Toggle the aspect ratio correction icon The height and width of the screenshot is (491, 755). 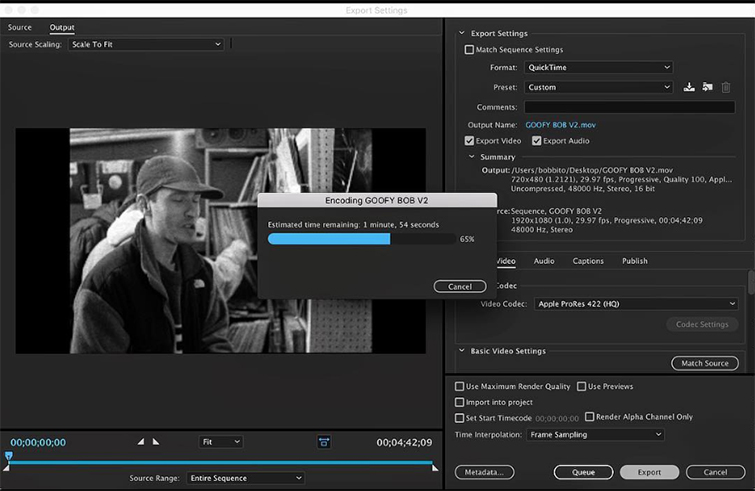point(324,441)
